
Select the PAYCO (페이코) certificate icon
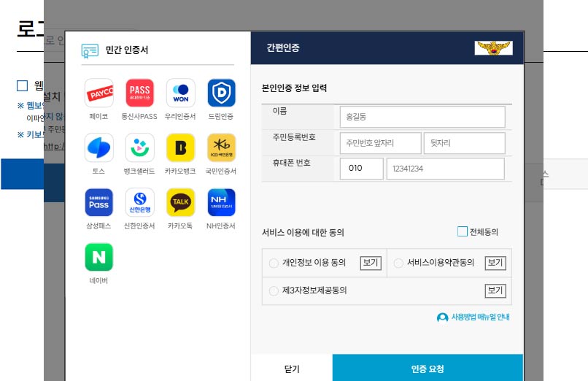click(99, 93)
